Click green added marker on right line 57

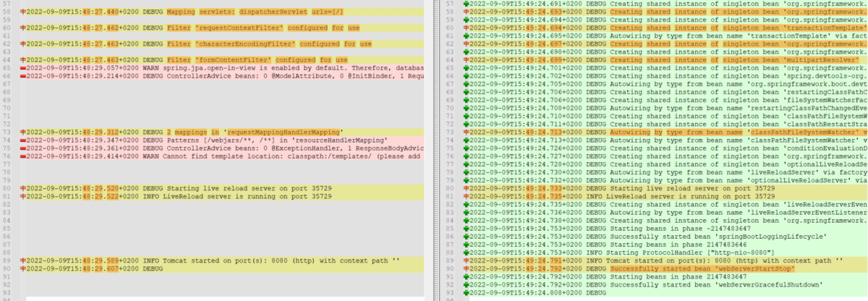[x=467, y=4]
